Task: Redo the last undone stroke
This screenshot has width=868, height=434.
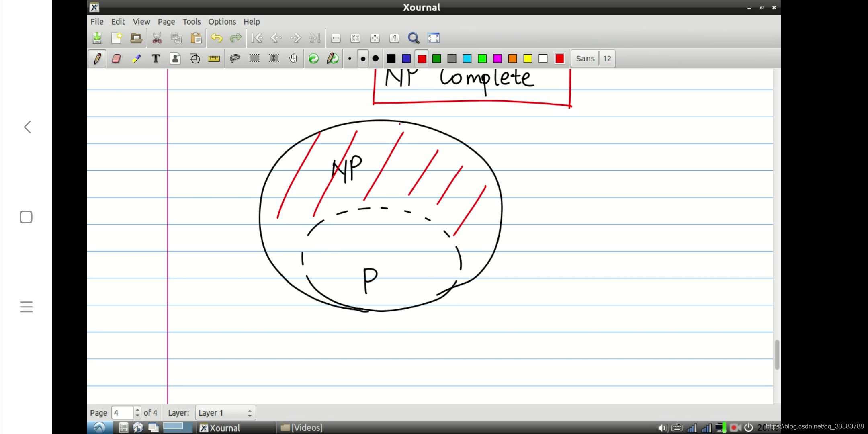Action: [236, 38]
